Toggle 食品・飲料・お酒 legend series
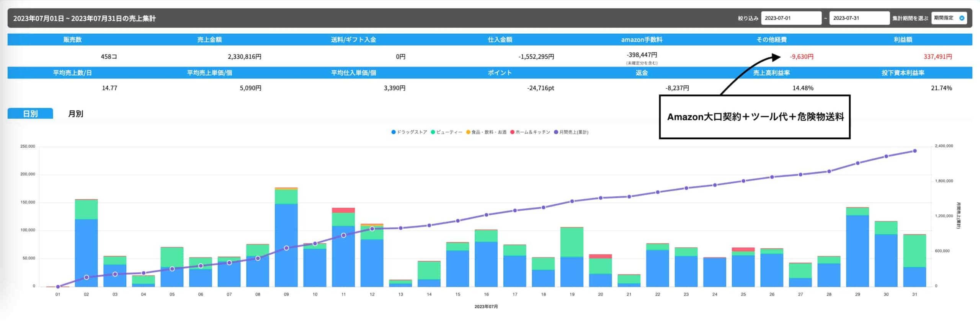980x324 pixels. click(x=486, y=132)
